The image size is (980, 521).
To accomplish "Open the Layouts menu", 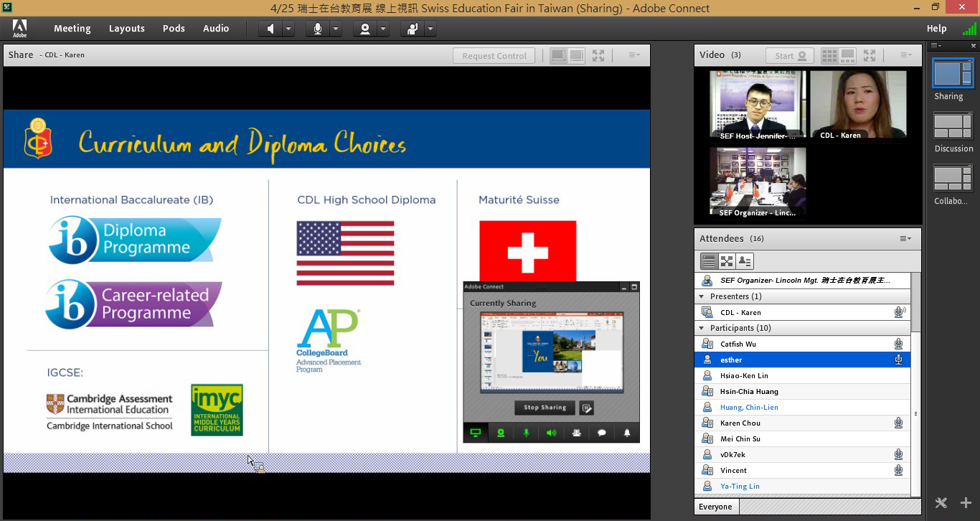I will pos(127,29).
